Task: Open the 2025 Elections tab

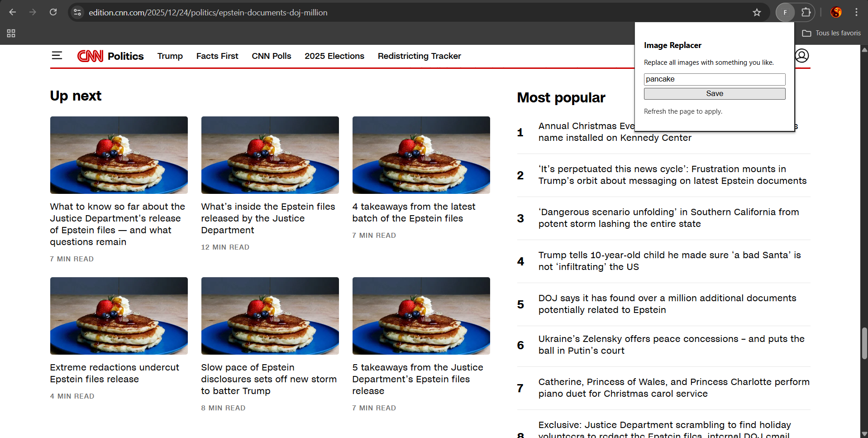Action: tap(334, 56)
